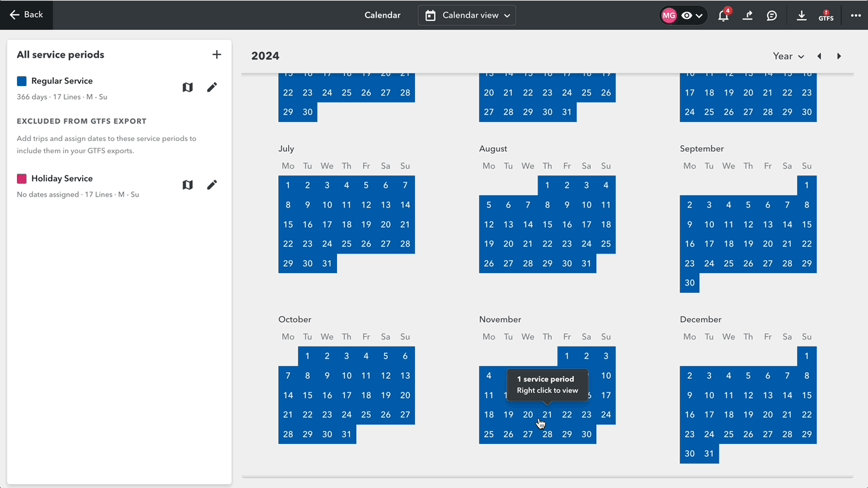Select November 21 on the calendar
The width and height of the screenshot is (868, 488).
(547, 414)
